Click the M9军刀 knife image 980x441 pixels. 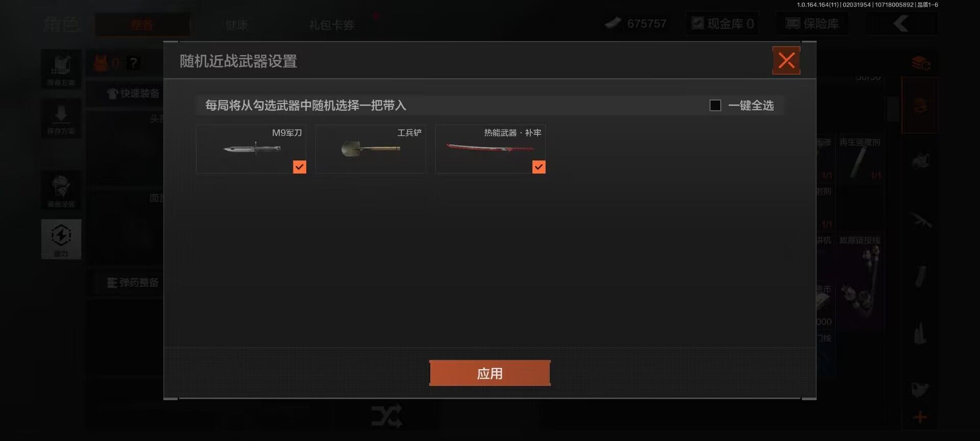click(x=252, y=149)
